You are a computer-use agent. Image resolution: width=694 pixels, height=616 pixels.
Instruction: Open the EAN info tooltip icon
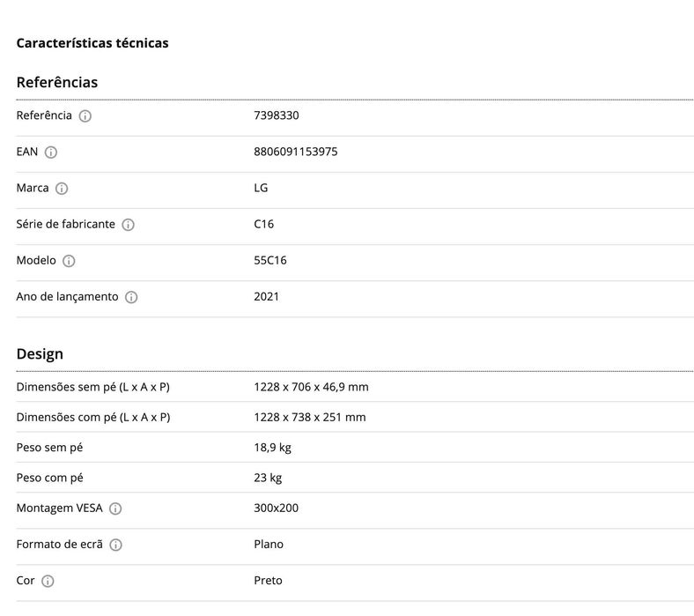(x=51, y=152)
